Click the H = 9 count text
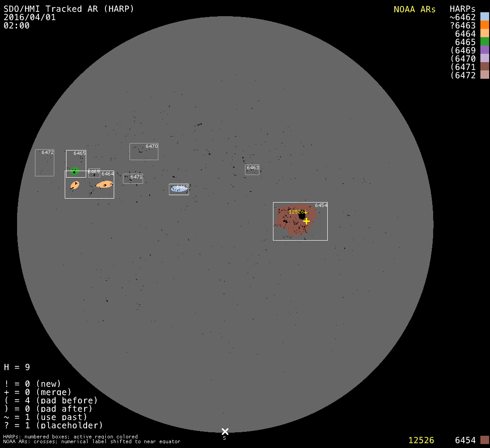This screenshot has width=490, height=448. pos(17,367)
